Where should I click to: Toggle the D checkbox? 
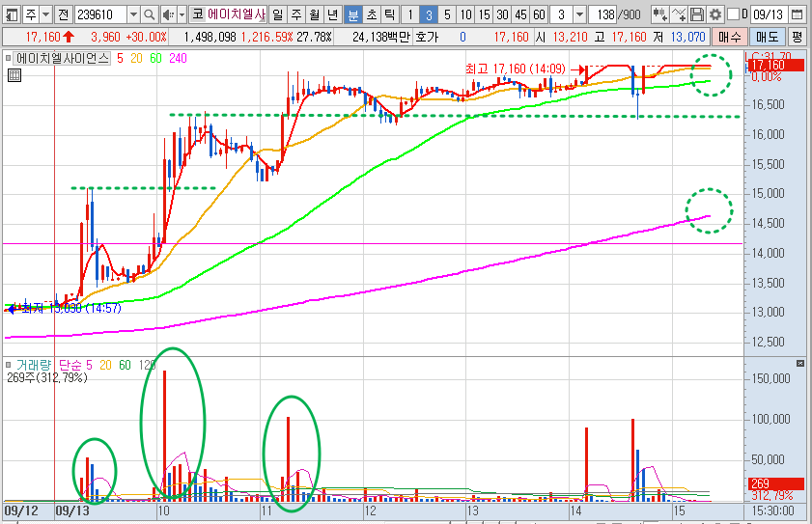[733, 14]
